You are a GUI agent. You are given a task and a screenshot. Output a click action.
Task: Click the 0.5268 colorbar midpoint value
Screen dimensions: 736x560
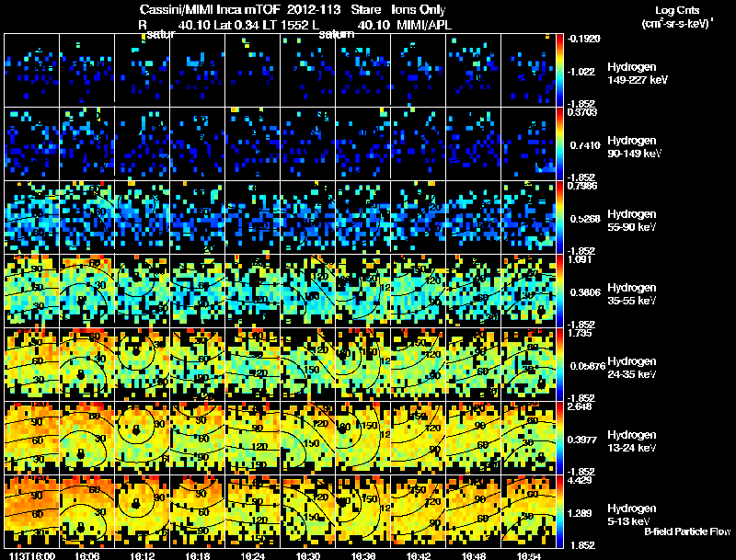[x=585, y=219]
